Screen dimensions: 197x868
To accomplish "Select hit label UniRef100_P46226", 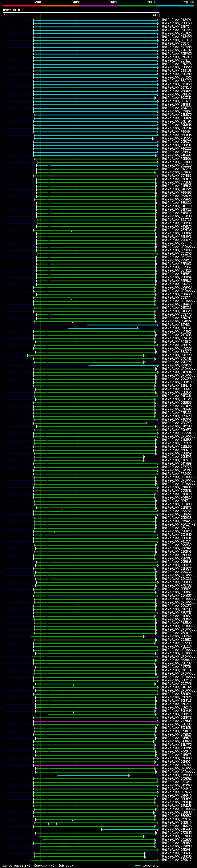I will (176, 149).
